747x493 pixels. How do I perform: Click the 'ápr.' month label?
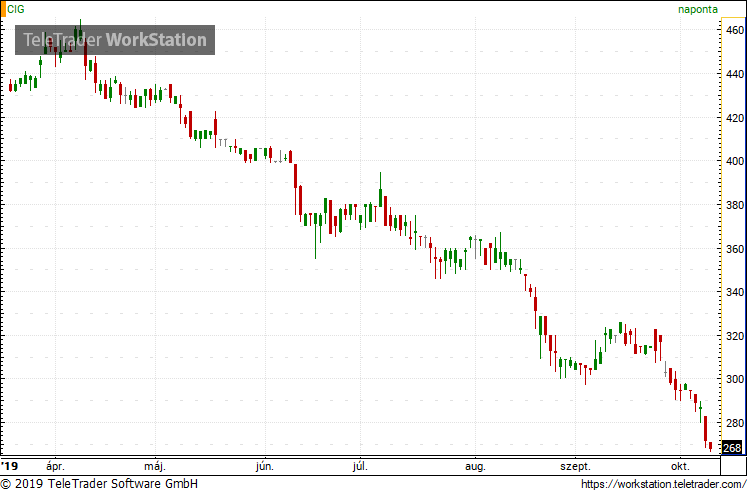[x=55, y=466]
